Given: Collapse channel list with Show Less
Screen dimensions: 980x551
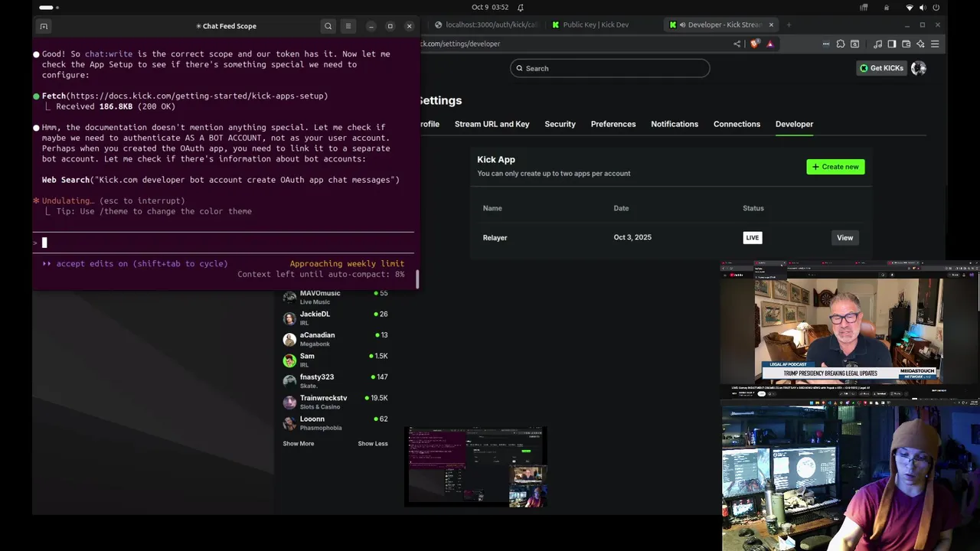Looking at the screenshot, I should pos(373,444).
